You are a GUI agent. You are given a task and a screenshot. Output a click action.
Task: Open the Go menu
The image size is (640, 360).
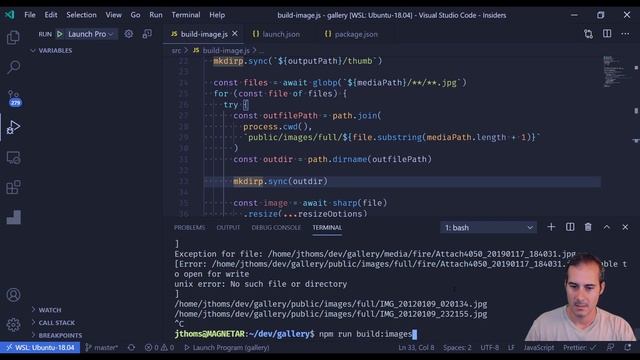[135, 15]
